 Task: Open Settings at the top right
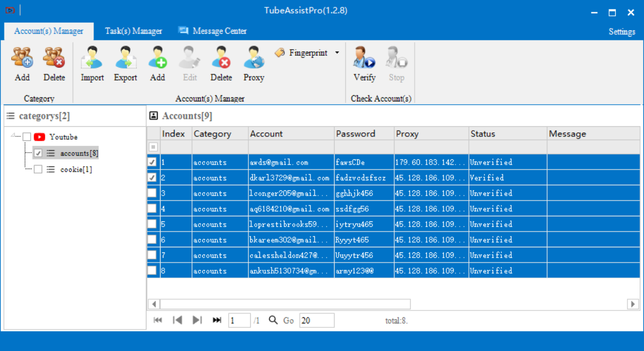[x=622, y=32]
